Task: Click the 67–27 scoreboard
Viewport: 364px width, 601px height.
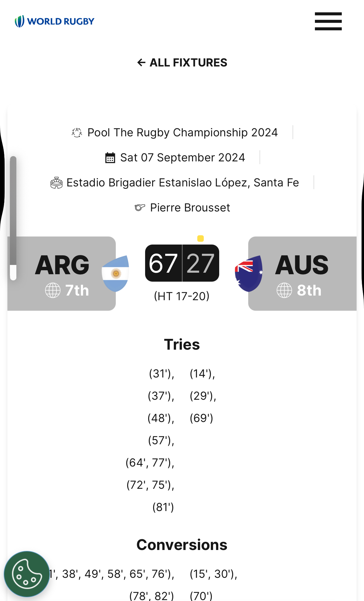Action: (x=182, y=263)
